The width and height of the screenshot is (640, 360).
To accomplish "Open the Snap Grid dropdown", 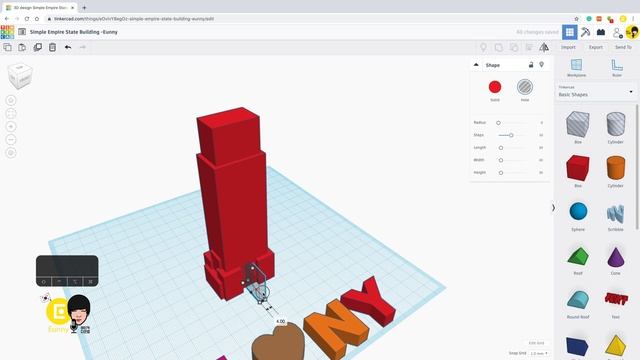I will pyautogui.click(x=539, y=353).
